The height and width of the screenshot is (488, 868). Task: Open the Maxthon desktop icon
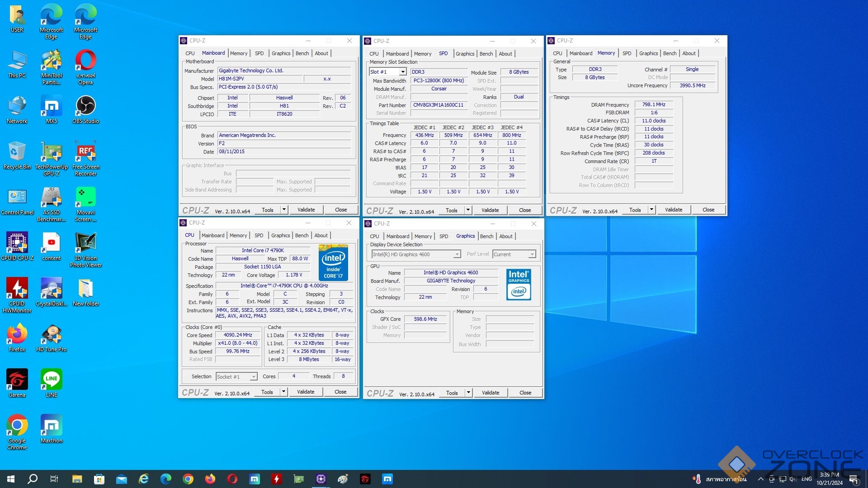click(x=52, y=429)
